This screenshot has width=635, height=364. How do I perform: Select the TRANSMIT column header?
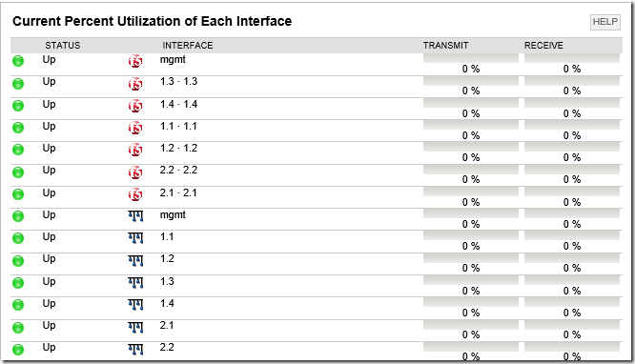pos(445,46)
